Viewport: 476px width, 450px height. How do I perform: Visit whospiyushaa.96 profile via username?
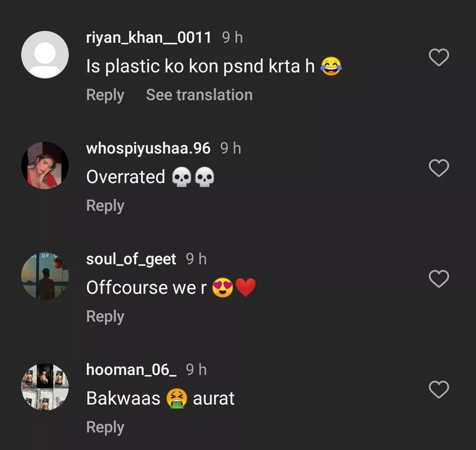(148, 148)
